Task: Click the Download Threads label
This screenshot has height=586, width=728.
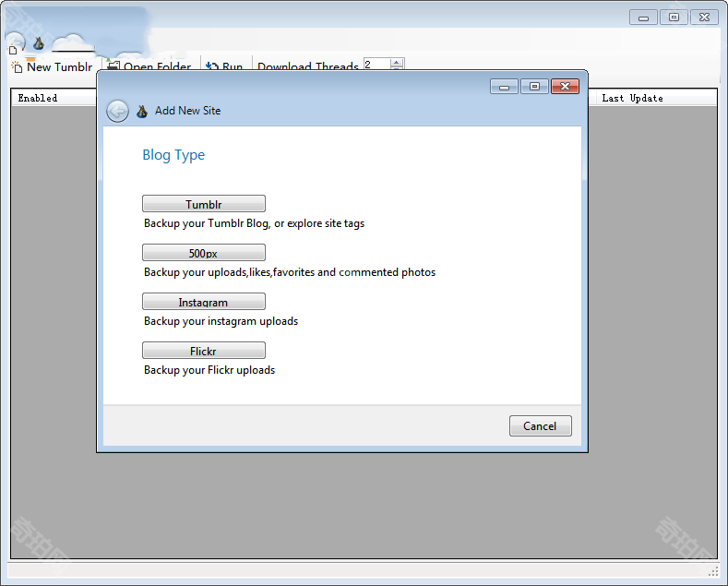Action: coord(308,66)
